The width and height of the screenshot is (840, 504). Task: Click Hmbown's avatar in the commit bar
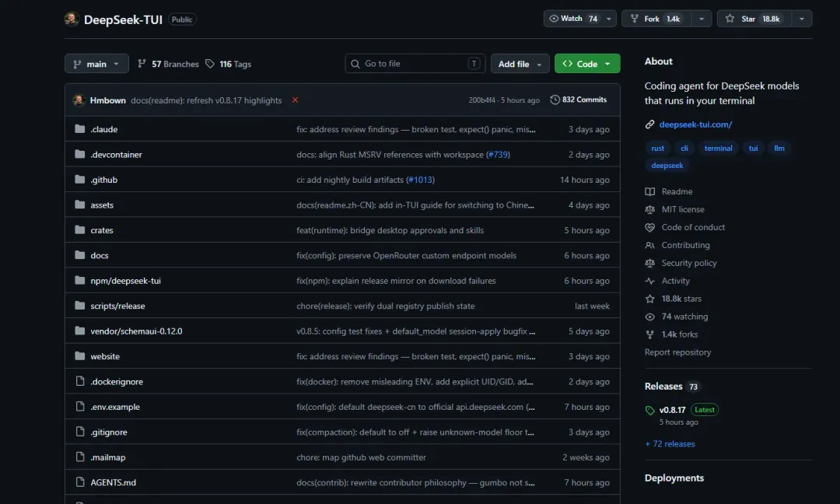[x=79, y=100]
